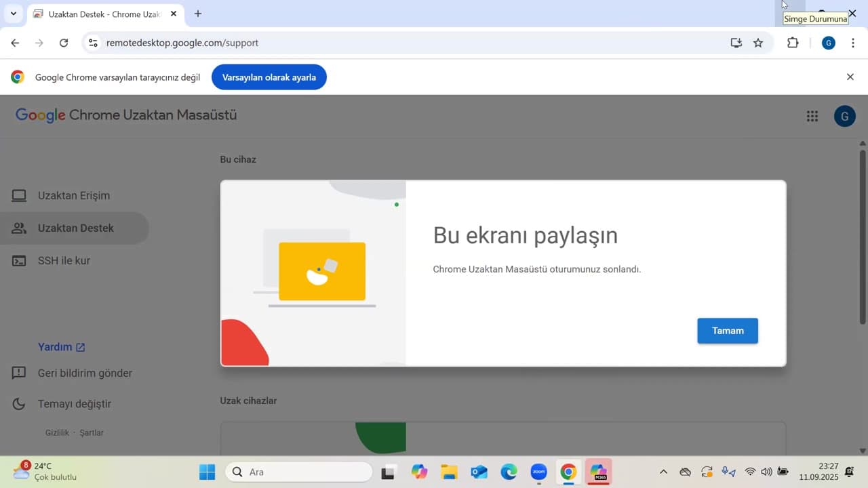Image resolution: width=868 pixels, height=488 pixels.
Task: Click Temayı değiştir to switch theme
Action: point(75,404)
